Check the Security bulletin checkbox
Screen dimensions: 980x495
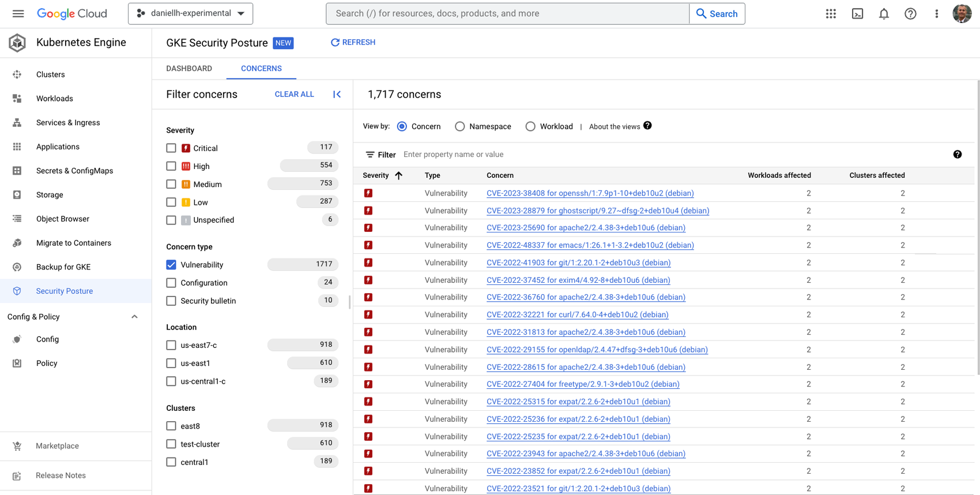point(171,301)
